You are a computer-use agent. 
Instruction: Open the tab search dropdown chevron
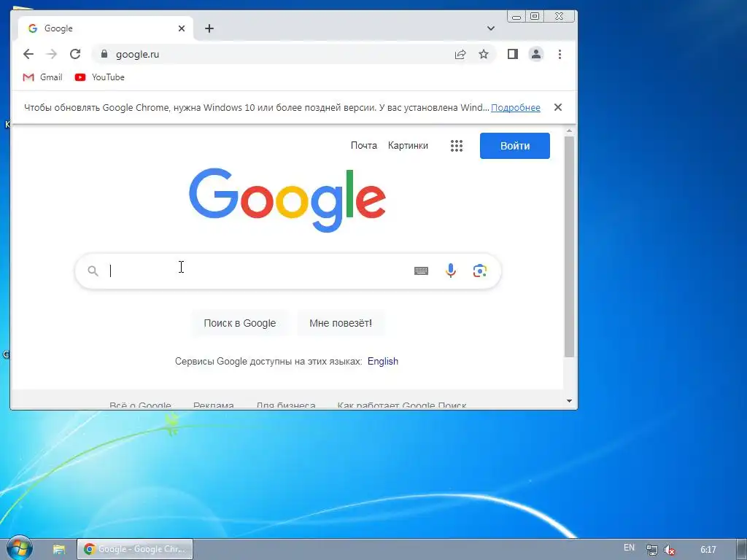click(x=491, y=28)
